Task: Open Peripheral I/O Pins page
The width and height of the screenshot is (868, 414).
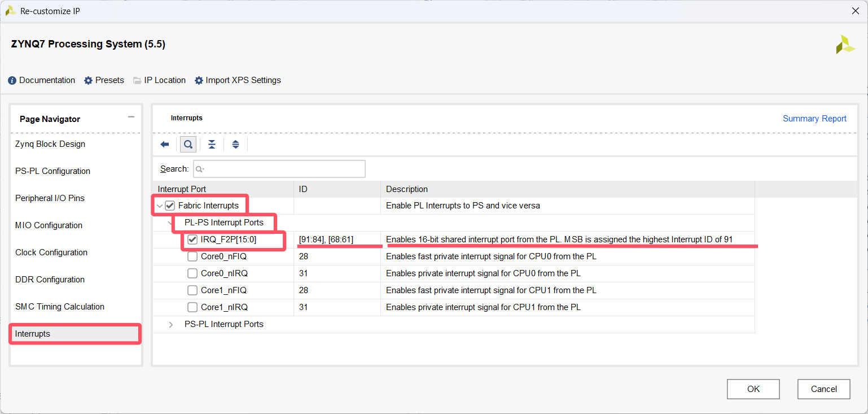Action: pos(50,198)
